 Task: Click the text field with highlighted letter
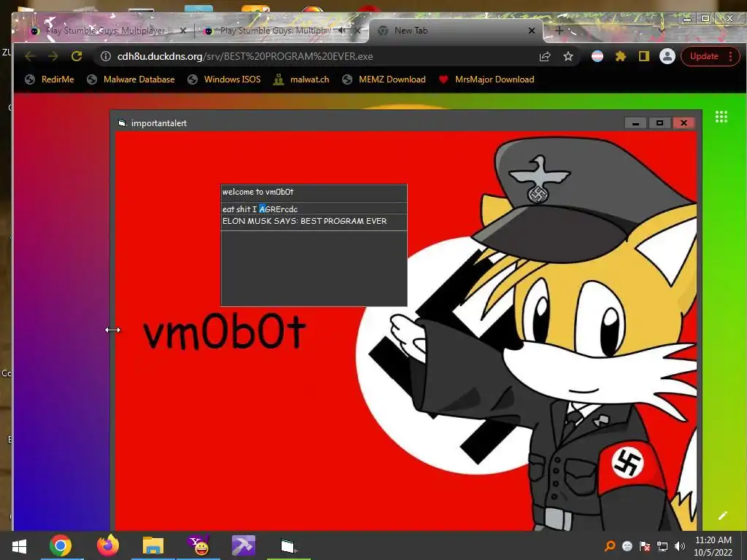point(314,209)
